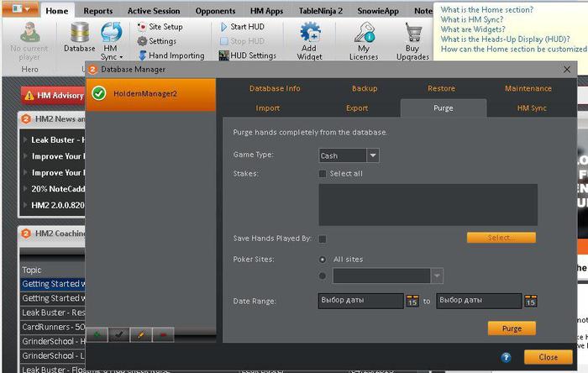Viewport: 588px width, 373px height.
Task: Click the pencil edit database button
Action: coord(141,334)
